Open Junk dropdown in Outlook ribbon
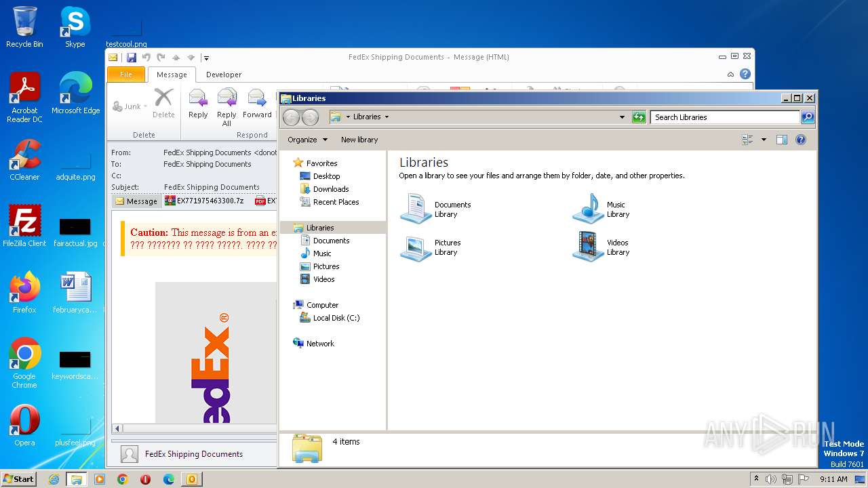Viewport: 868px width, 488px height. point(130,106)
